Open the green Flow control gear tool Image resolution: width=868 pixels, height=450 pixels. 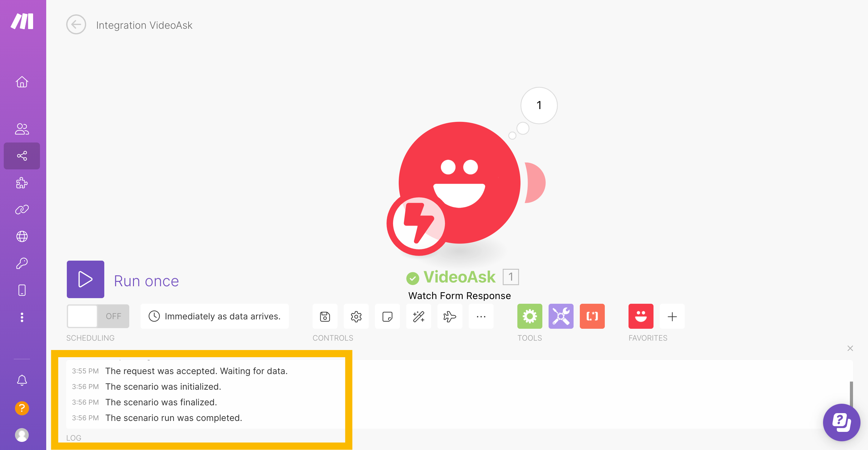[x=530, y=317]
